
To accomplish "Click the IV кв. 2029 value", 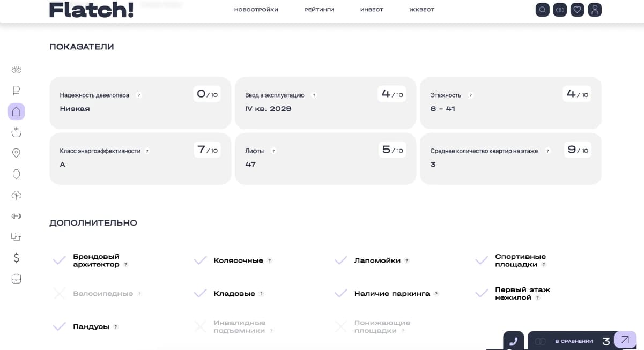I will click(268, 109).
